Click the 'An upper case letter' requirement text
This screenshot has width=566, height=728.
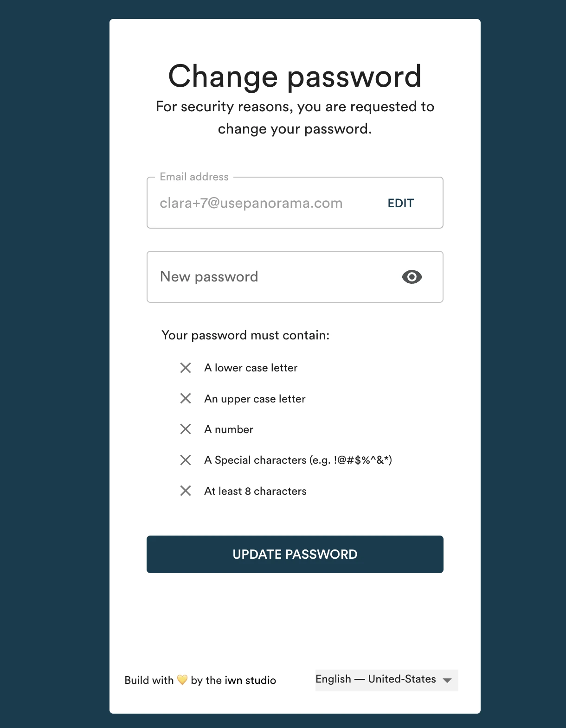coord(255,399)
